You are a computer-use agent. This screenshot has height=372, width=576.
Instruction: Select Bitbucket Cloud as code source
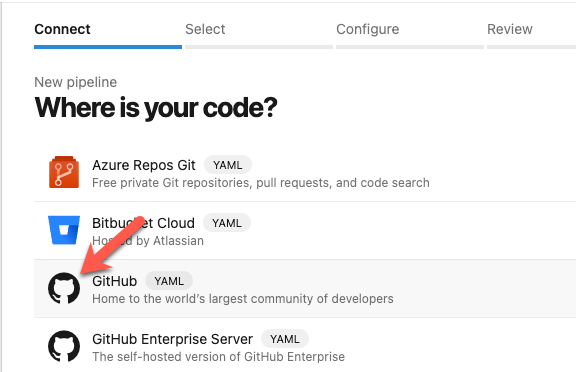(305, 231)
